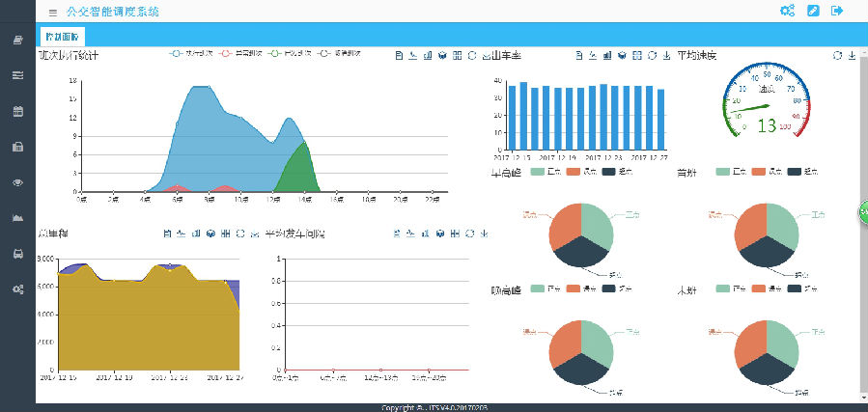Screen dimensions: 868x412
Task: Click the logout icon in header
Action: [837, 12]
